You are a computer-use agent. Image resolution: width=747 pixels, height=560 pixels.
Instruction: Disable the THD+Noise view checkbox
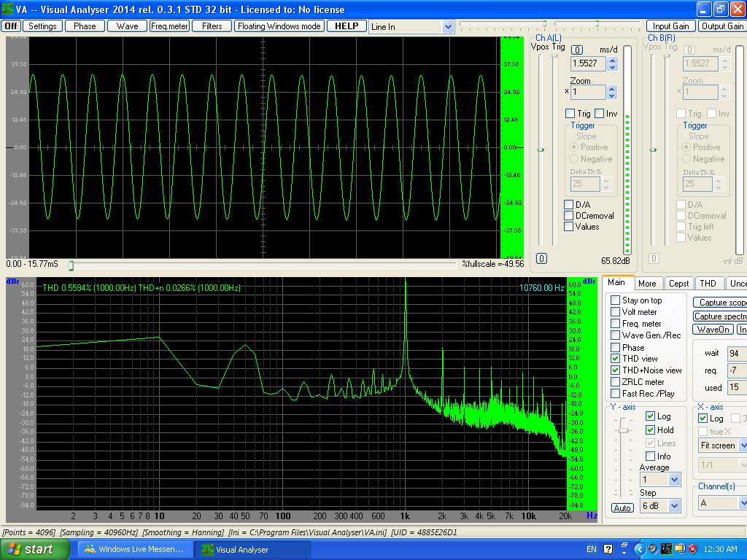(615, 370)
